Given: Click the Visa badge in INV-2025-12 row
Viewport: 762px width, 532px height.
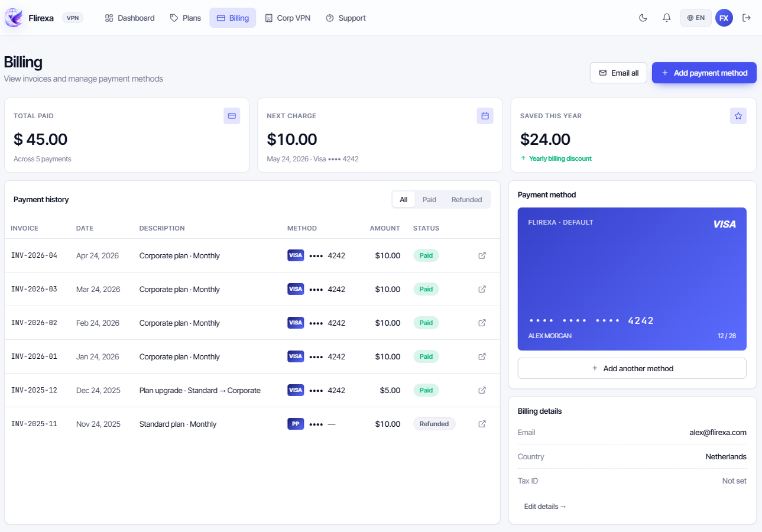Looking at the screenshot, I should tap(296, 390).
